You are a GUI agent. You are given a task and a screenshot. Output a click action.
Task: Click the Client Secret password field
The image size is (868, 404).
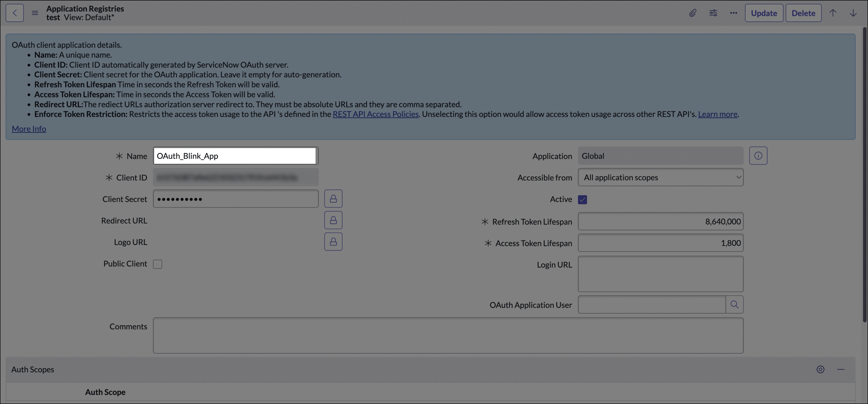point(236,199)
